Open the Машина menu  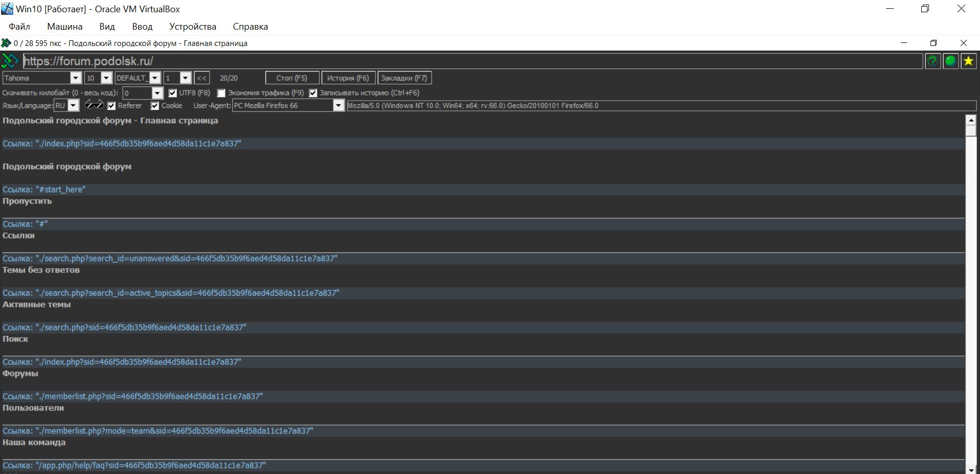tap(64, 27)
